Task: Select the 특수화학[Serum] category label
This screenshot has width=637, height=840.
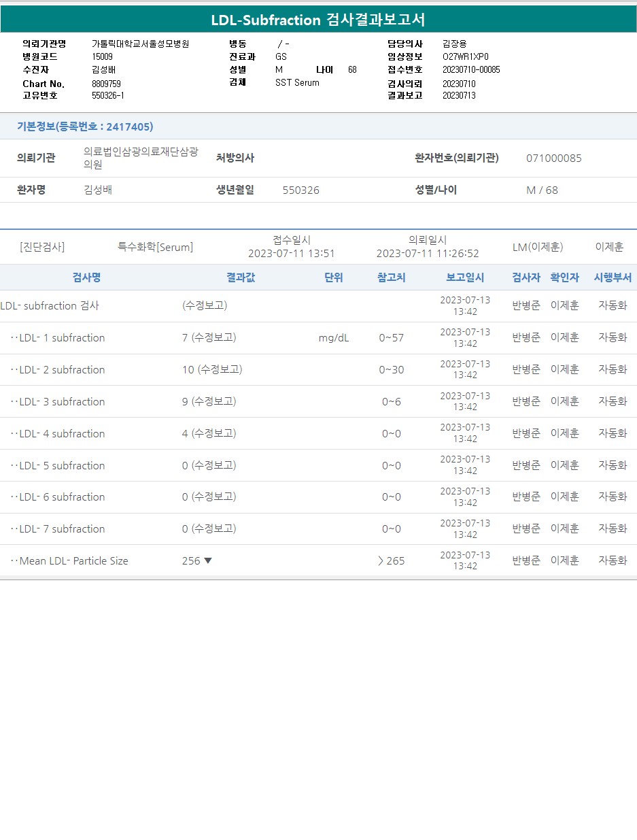Action: point(155,248)
